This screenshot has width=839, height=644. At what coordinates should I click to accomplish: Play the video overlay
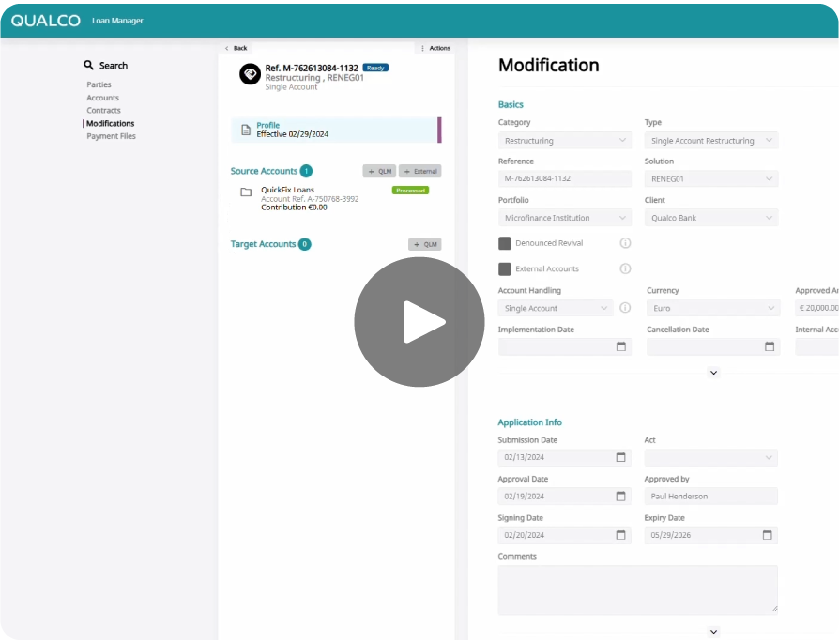point(419,320)
